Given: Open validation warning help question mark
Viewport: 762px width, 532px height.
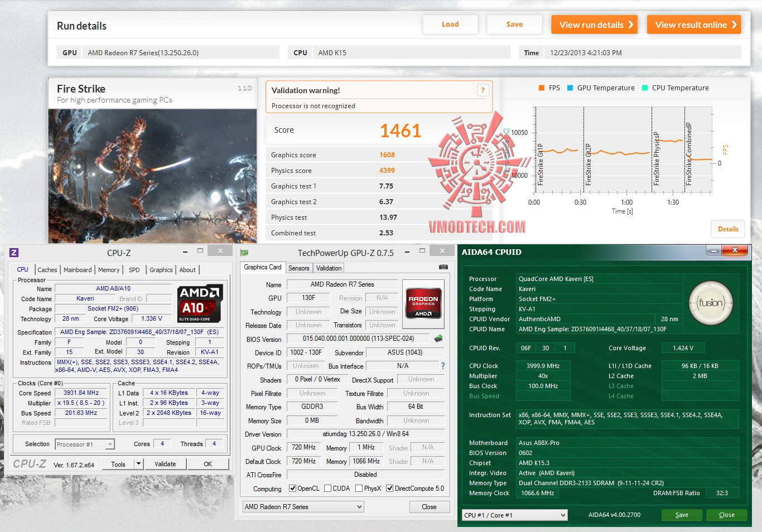Looking at the screenshot, I should coord(483,90).
